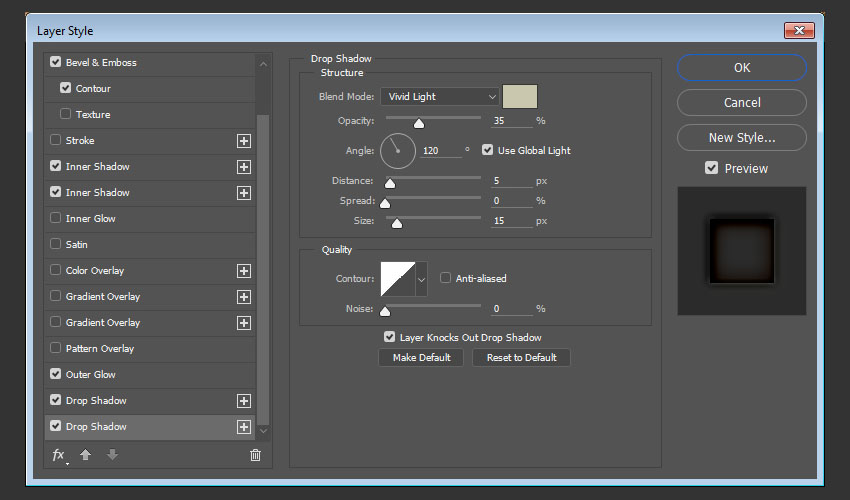Enable the Pattern Overlay checkbox

55,348
